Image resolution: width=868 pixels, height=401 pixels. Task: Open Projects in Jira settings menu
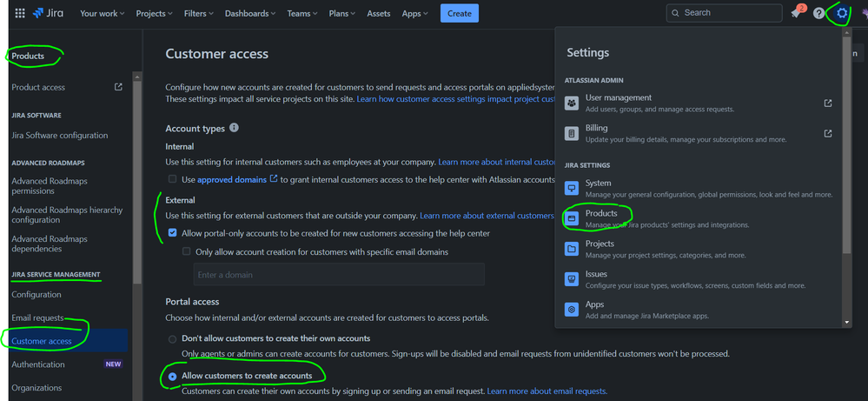(x=699, y=250)
